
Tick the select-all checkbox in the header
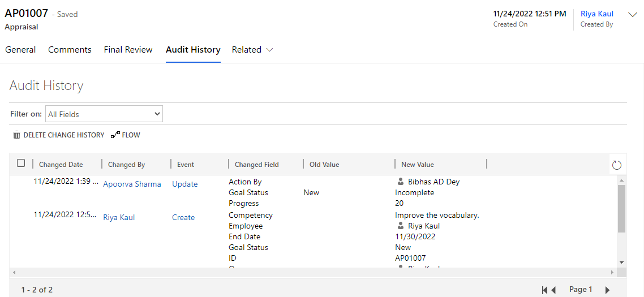[x=21, y=163]
